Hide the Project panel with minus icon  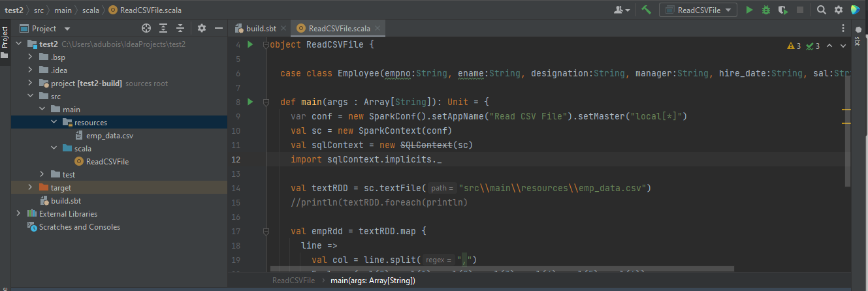coord(219,28)
